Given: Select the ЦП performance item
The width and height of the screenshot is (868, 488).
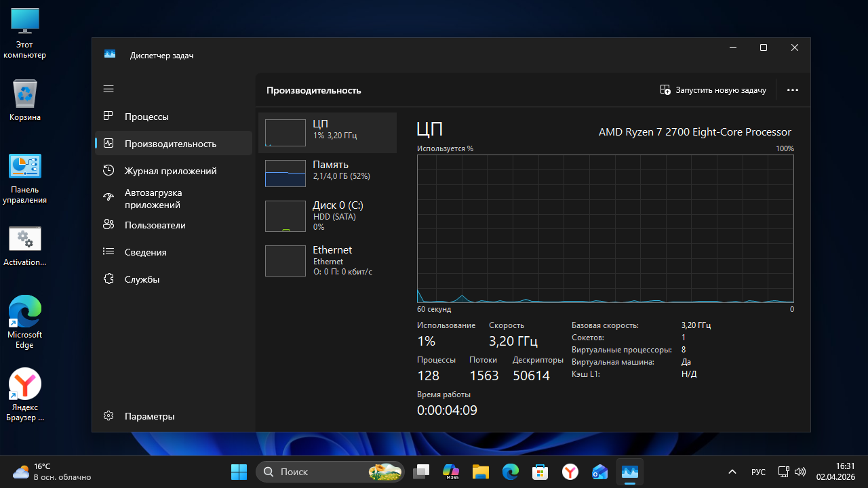Looking at the screenshot, I should [327, 133].
